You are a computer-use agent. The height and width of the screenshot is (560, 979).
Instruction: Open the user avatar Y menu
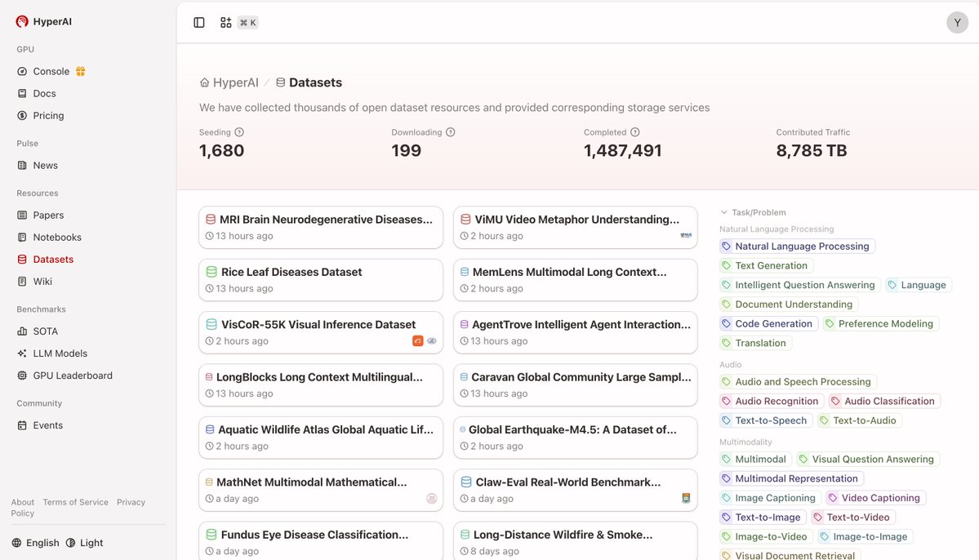pyautogui.click(x=956, y=23)
